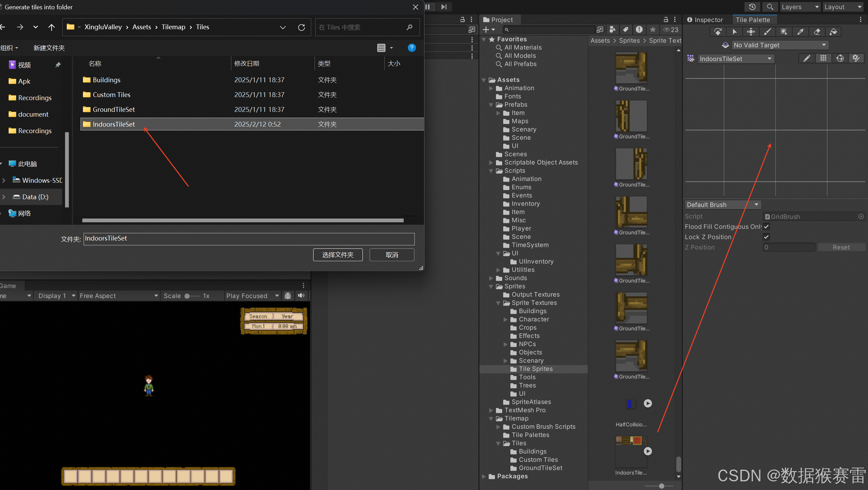
Task: Choose the Flood Fill bucket tool
Action: point(833,32)
